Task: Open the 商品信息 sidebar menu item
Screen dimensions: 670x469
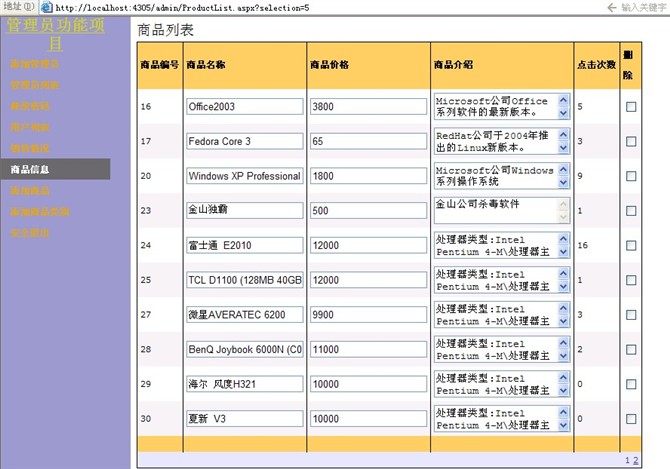Action: (55, 169)
